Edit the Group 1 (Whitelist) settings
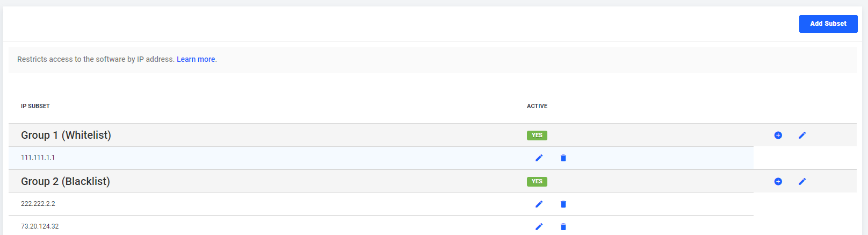 802,135
